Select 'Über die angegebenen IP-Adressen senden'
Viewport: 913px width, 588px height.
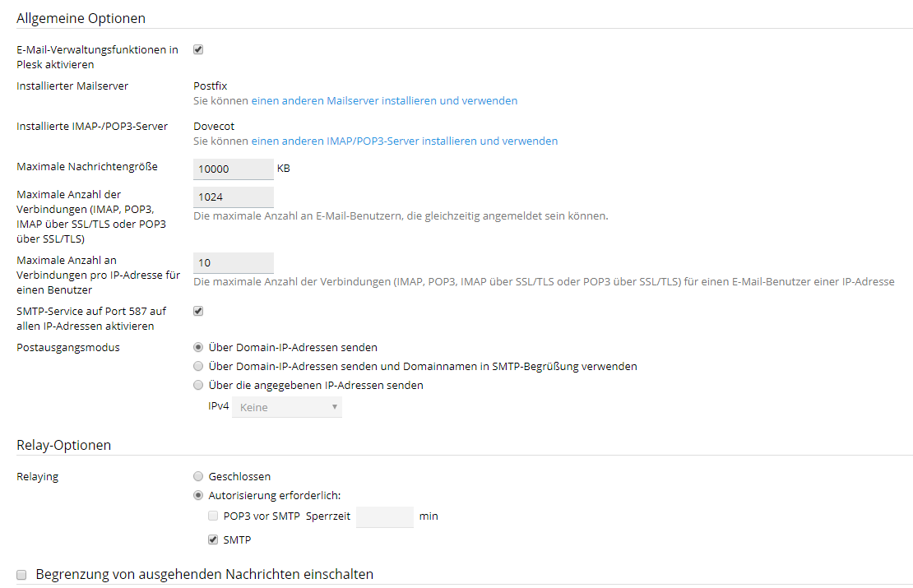click(x=198, y=385)
